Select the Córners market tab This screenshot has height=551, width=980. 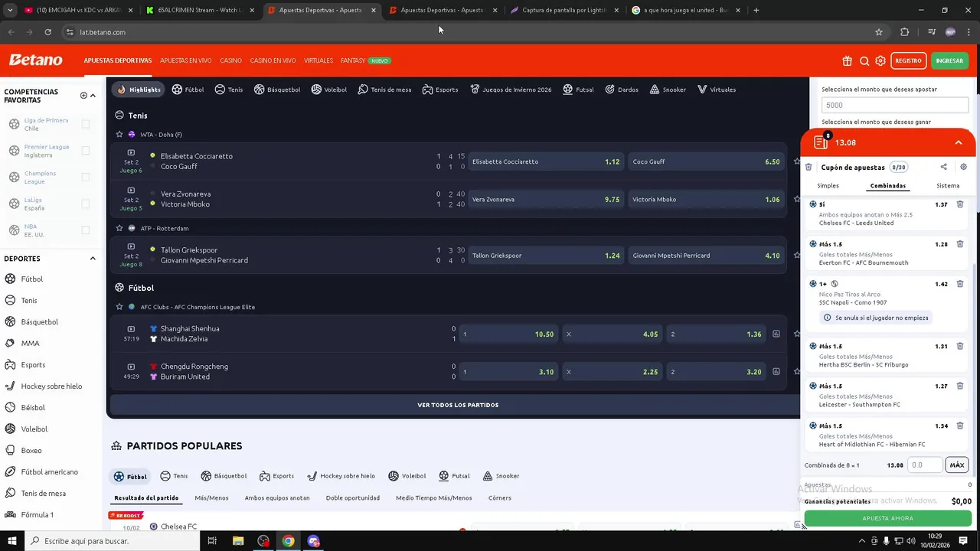500,498
